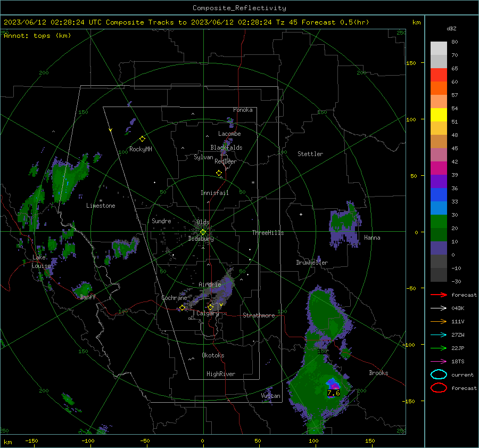479x448 pixels.
Task: Click the red forecast arrow in the legend
Action: point(439,295)
